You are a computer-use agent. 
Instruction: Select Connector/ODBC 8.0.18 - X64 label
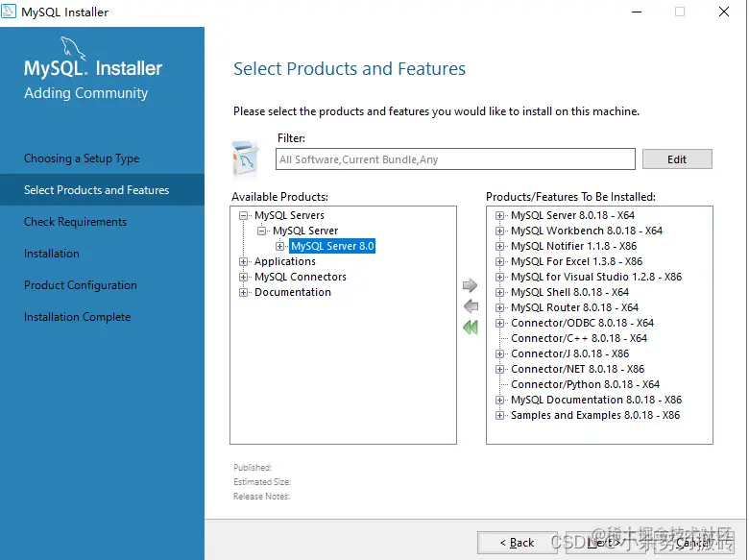click(582, 323)
